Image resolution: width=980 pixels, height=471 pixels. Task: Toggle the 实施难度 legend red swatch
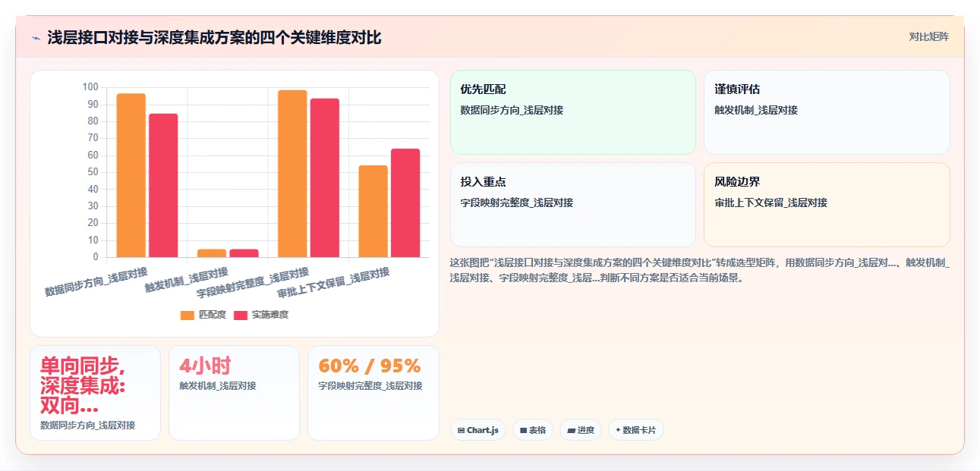[x=241, y=315]
